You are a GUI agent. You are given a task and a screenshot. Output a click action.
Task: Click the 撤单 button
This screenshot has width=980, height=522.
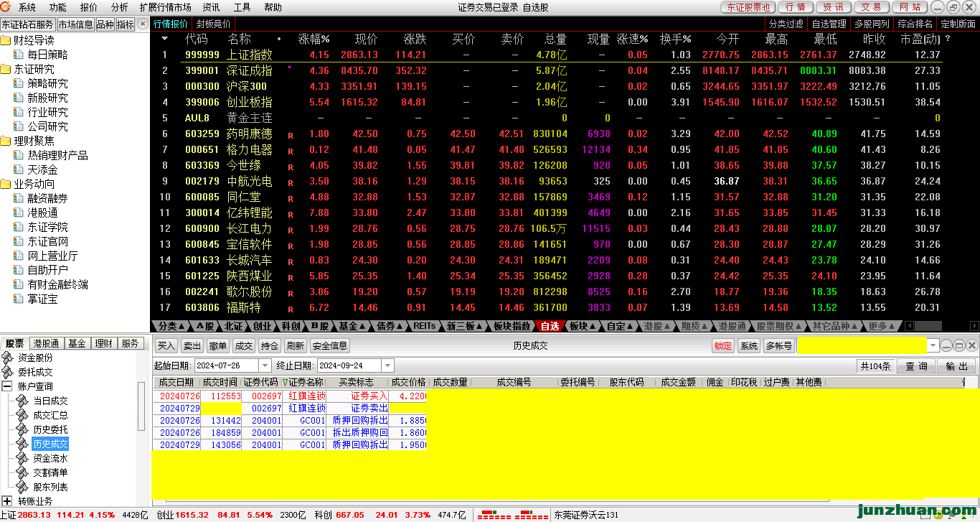(218, 346)
